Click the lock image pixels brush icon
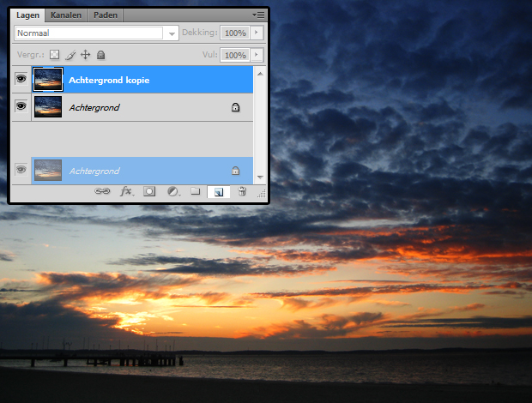This screenshot has height=403, width=532. [70, 55]
